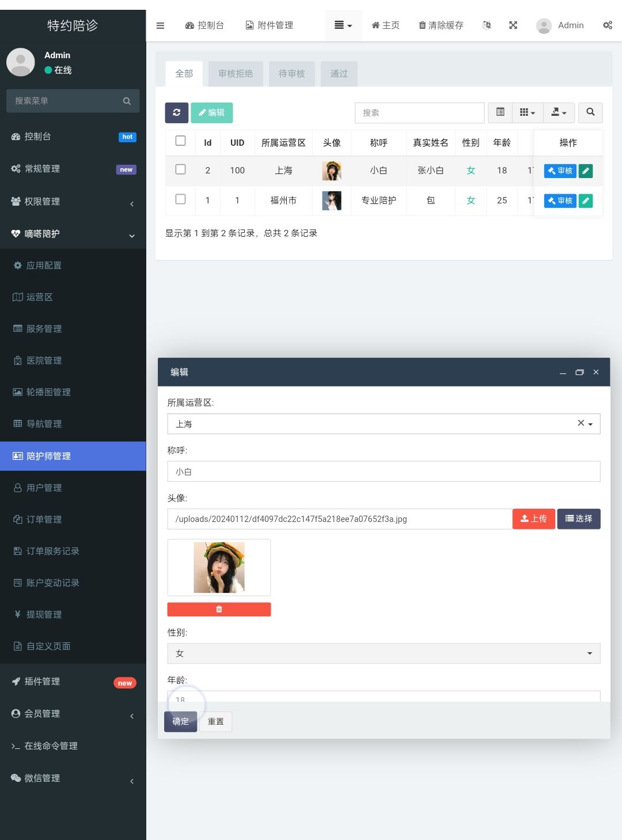This screenshot has height=840, width=622.
Task: Check the row checkbox for record Id 2
Action: point(180,170)
